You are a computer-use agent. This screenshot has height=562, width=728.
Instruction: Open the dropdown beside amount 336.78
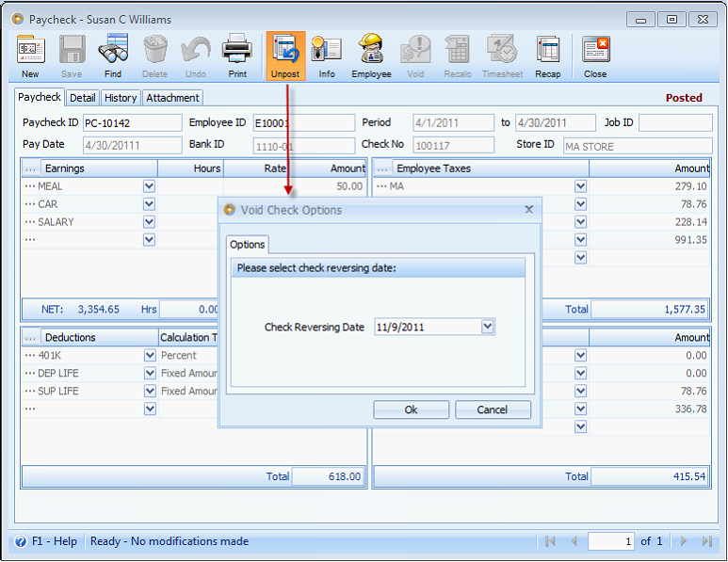click(580, 409)
